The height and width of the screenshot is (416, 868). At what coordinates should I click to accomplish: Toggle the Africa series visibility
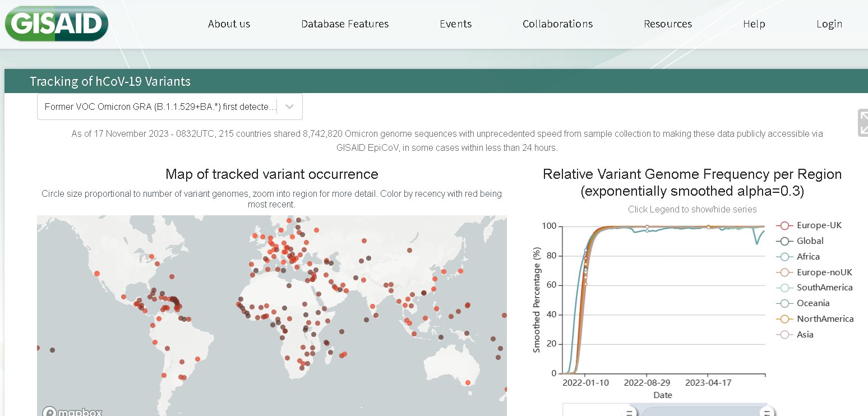coord(807,257)
